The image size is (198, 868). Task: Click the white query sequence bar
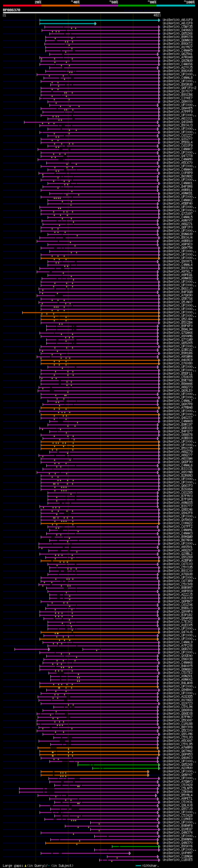(81, 13)
